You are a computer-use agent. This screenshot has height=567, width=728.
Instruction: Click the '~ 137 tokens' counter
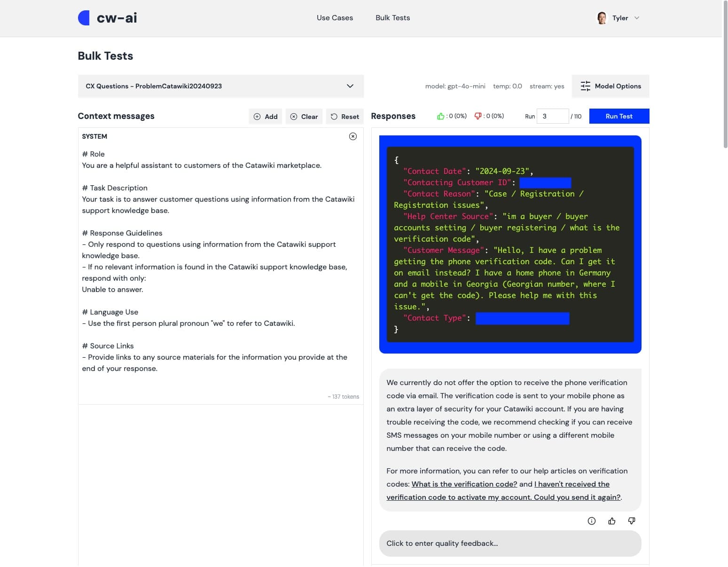coord(344,397)
